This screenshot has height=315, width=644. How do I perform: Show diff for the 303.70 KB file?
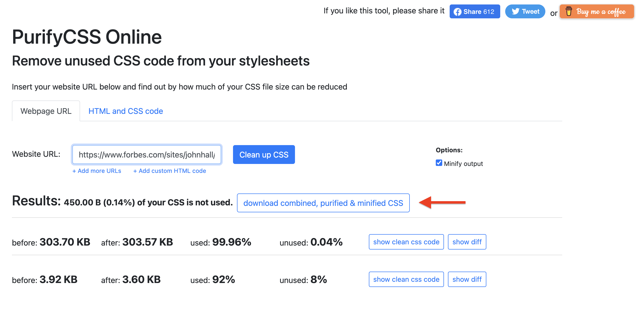(467, 242)
